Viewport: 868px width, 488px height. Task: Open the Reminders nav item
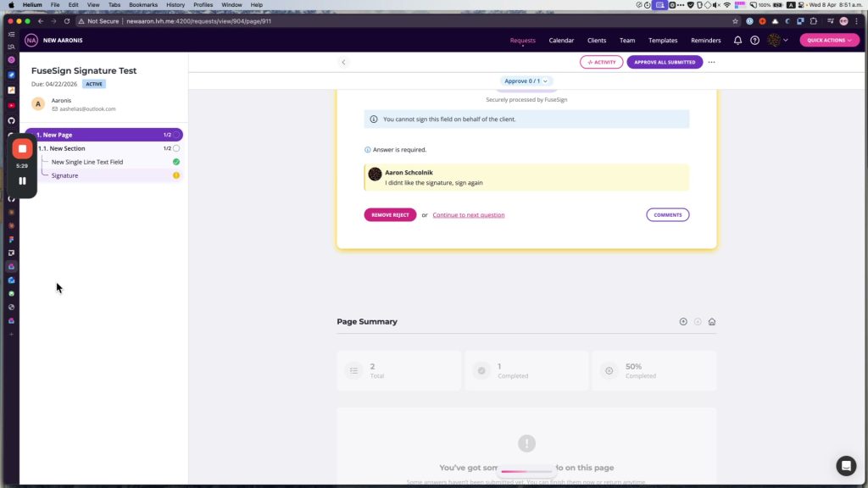pyautogui.click(x=706, y=41)
